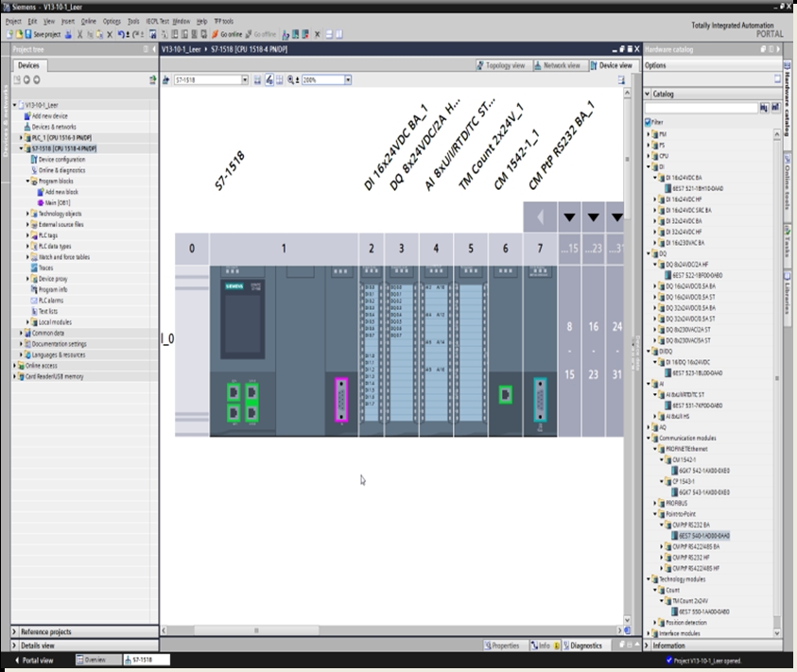Collapse the Project tree panel arrow

tap(154, 49)
